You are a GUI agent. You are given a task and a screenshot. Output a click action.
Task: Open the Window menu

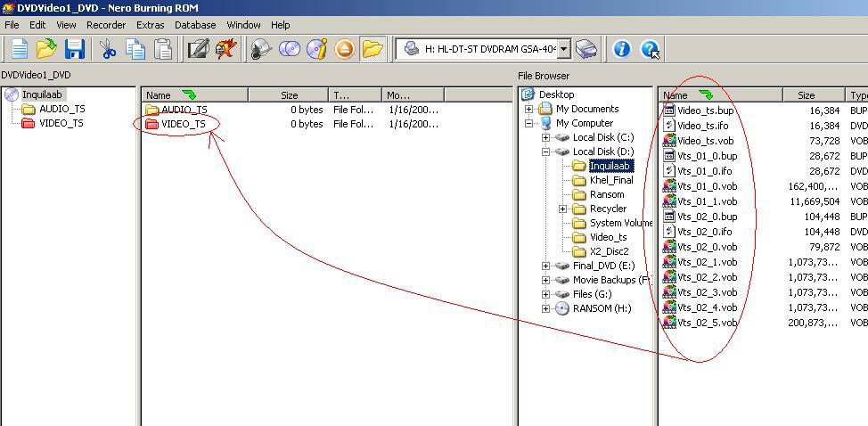243,25
